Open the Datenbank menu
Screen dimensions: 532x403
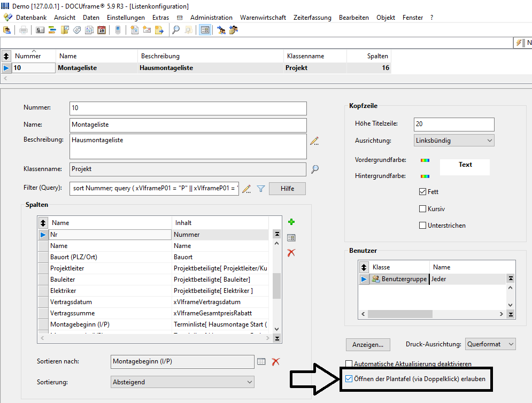[31, 18]
